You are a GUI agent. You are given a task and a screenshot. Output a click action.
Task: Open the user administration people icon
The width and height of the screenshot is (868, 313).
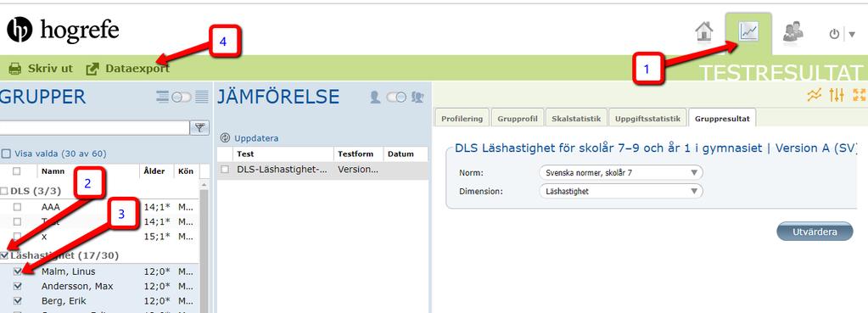coord(793,32)
